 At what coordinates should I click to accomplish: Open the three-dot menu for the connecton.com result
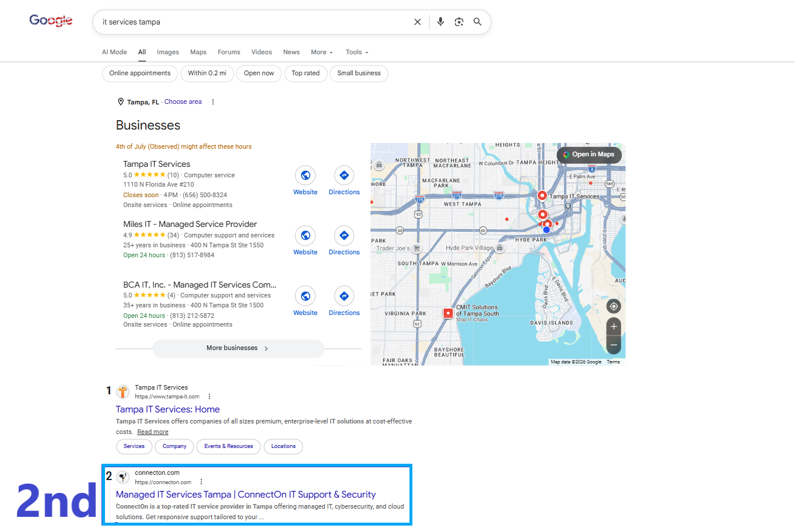pos(201,482)
